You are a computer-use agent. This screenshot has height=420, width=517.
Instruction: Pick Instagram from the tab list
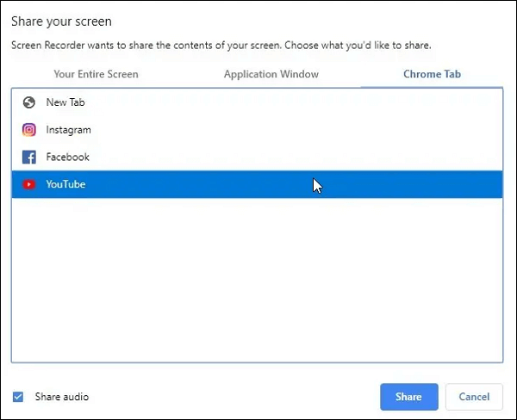(68, 130)
